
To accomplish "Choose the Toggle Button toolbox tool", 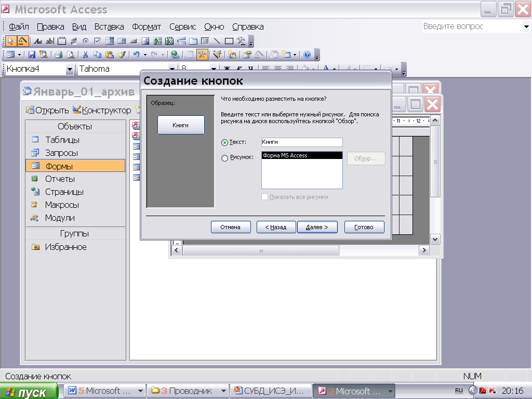I will tap(74, 42).
